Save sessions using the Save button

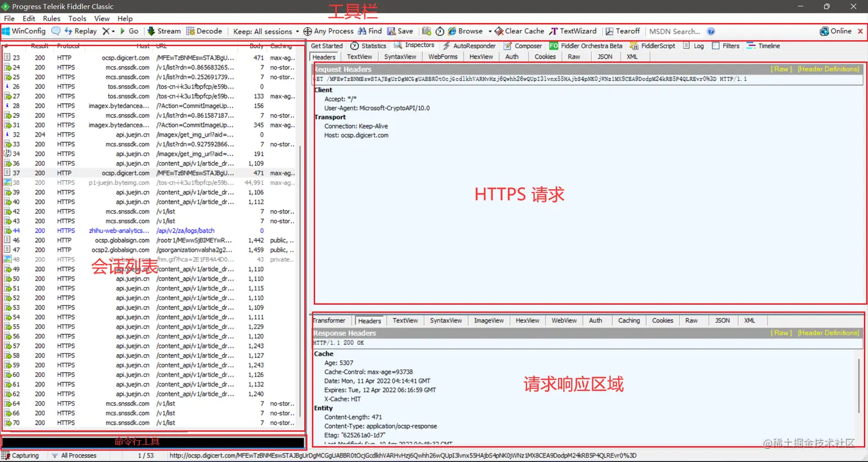(400, 31)
